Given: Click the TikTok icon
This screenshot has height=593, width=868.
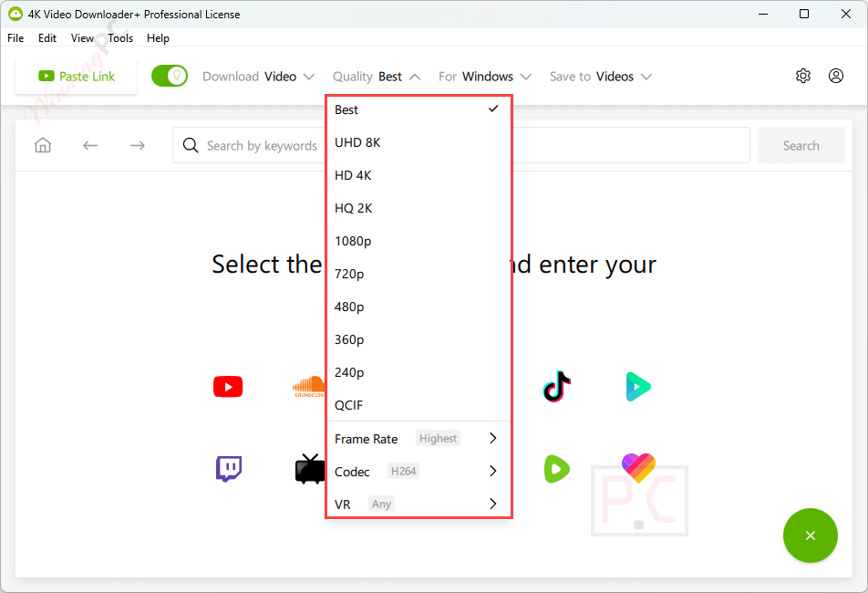Looking at the screenshot, I should [x=556, y=386].
